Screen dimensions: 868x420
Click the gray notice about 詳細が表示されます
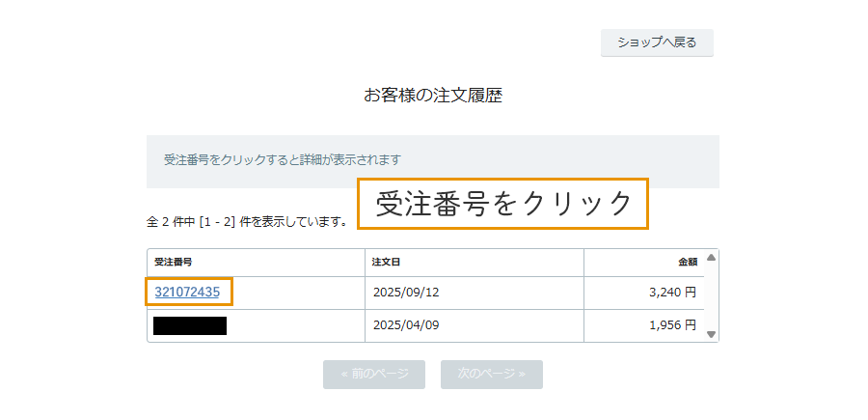282,159
